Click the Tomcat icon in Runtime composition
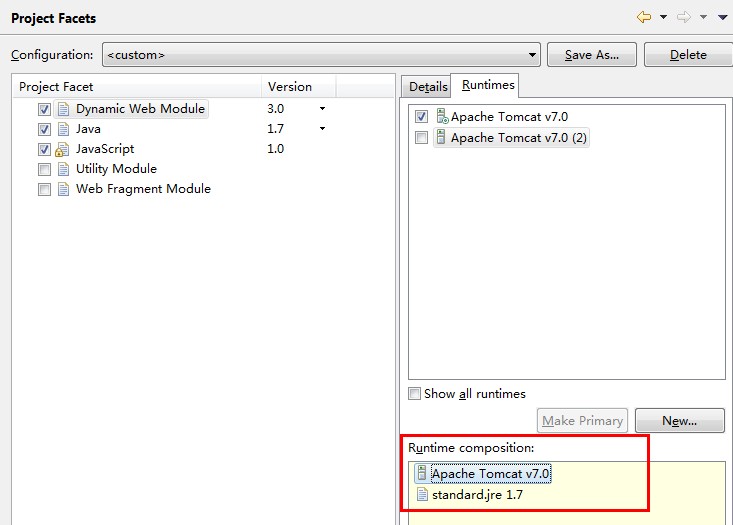Screen dimensions: 733x525 pyautogui.click(x=422, y=473)
